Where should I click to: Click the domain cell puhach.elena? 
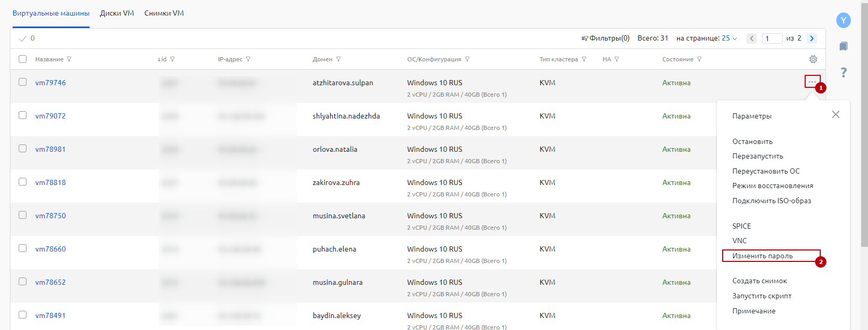[334, 249]
